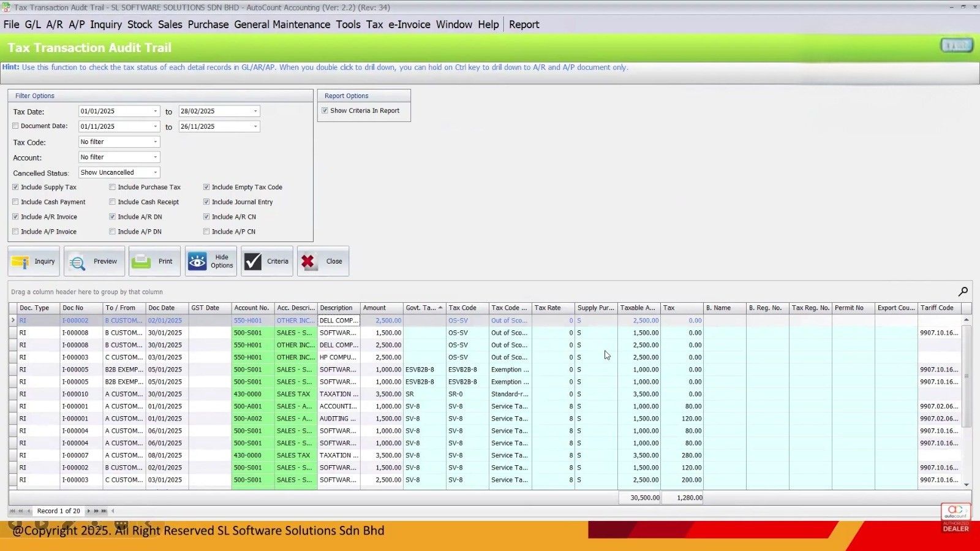Toggle Document Date filter checkbox
Viewport: 980px width, 551px height.
(x=15, y=126)
